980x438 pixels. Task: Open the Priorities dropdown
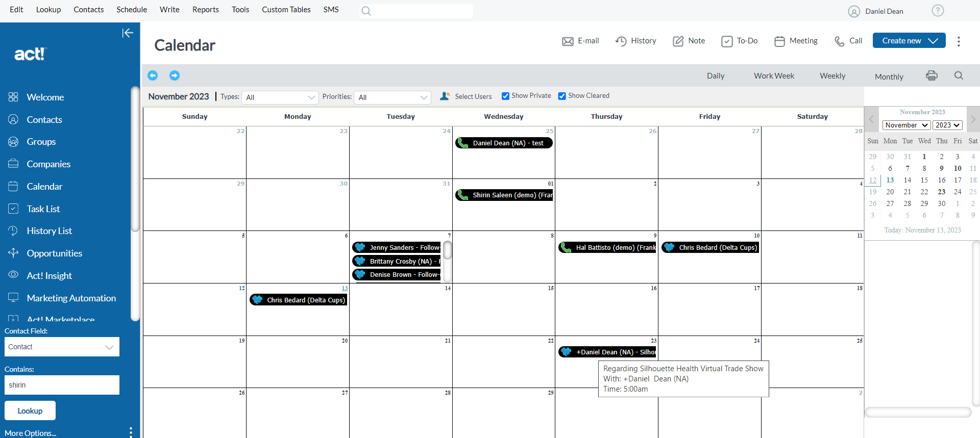(x=393, y=97)
